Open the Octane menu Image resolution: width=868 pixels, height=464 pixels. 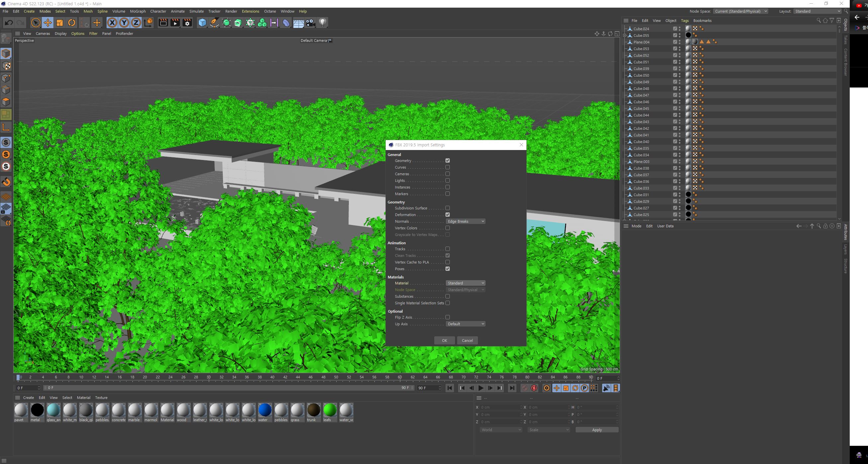click(x=270, y=12)
